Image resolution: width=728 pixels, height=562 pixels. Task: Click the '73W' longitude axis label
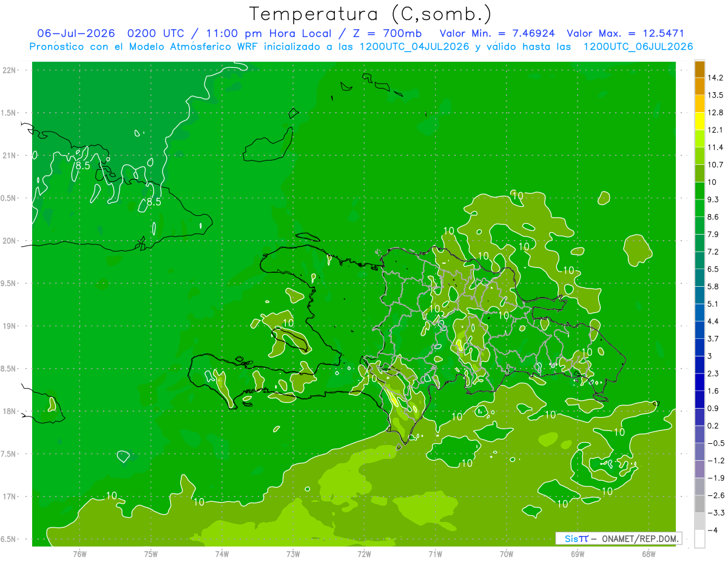tap(293, 554)
